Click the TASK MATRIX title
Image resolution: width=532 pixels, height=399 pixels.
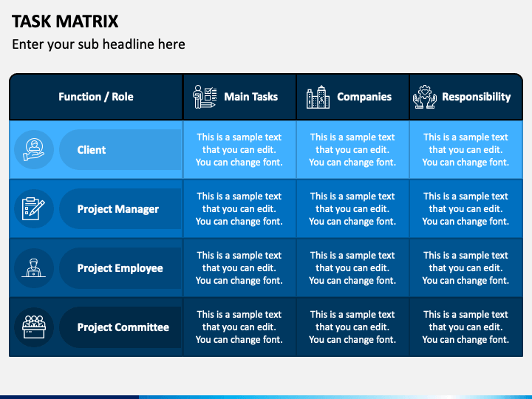(65, 21)
